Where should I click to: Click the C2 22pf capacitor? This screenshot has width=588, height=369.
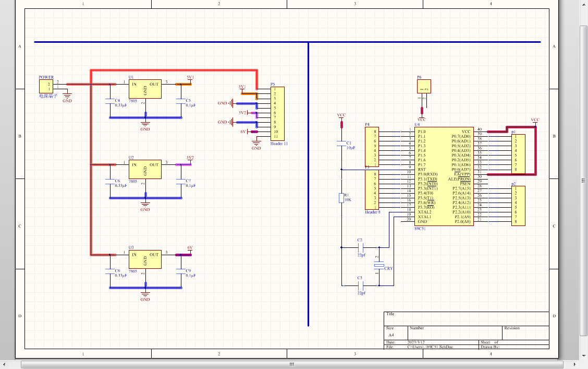pos(361,247)
